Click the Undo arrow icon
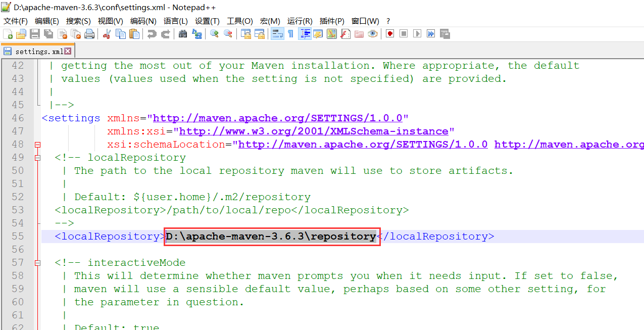 click(152, 34)
